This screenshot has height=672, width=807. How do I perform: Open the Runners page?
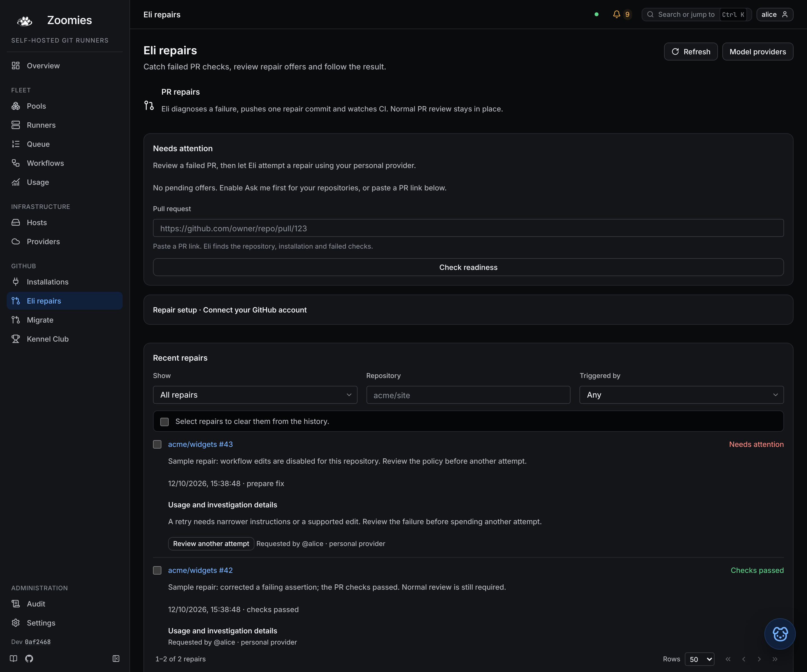tap(64, 125)
